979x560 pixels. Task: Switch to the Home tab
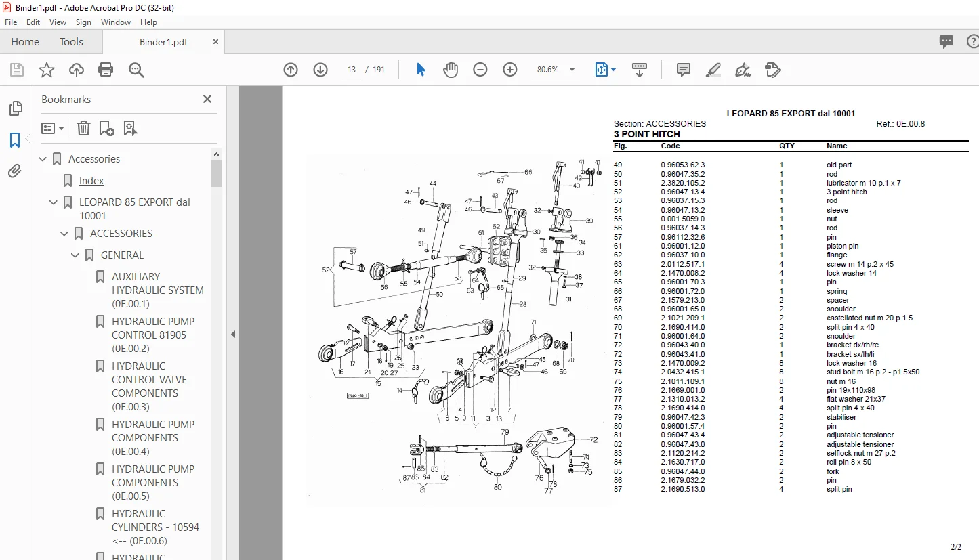(x=25, y=42)
